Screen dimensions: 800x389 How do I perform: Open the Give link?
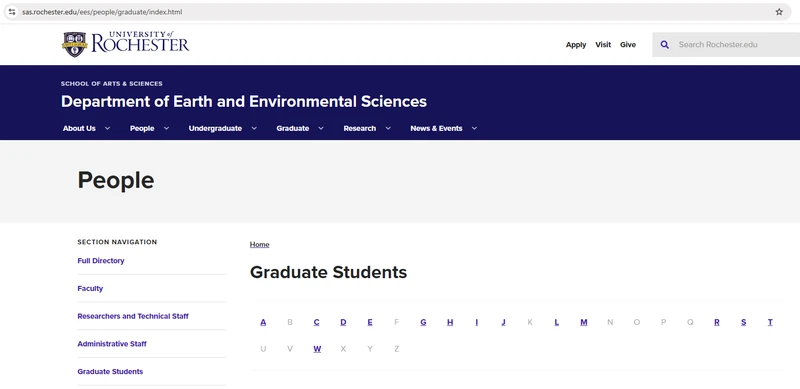(628, 44)
